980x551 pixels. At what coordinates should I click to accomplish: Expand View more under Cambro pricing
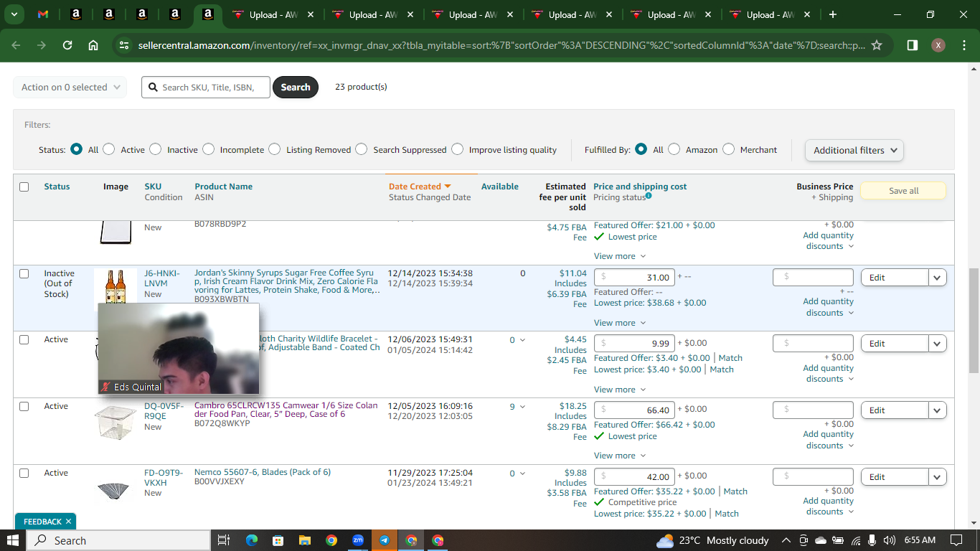[620, 456]
